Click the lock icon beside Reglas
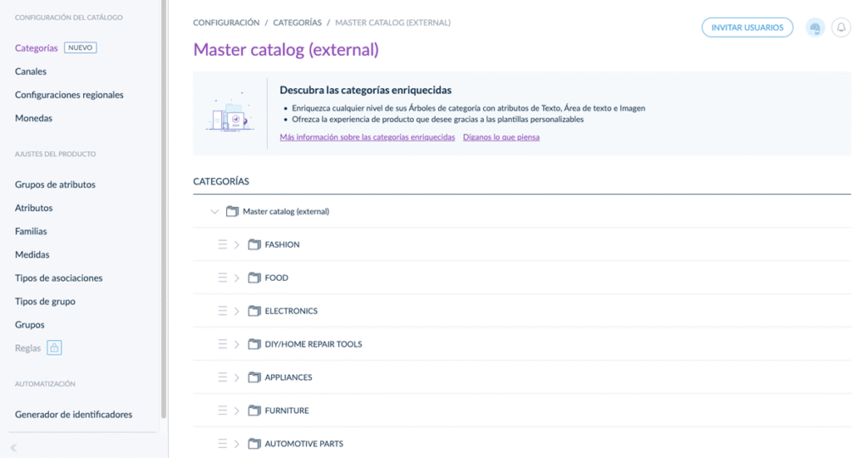Viewport: 868px width, 458px height. [x=54, y=348]
